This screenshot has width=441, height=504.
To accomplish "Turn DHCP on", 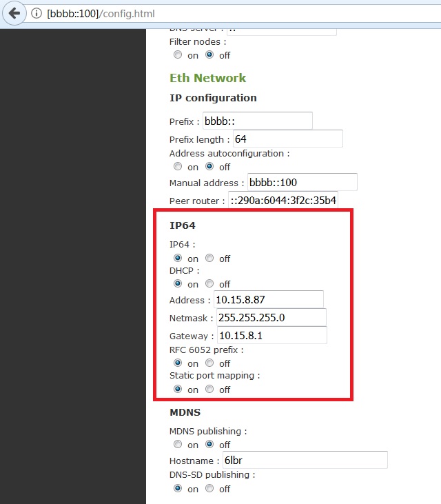I will [x=178, y=283].
